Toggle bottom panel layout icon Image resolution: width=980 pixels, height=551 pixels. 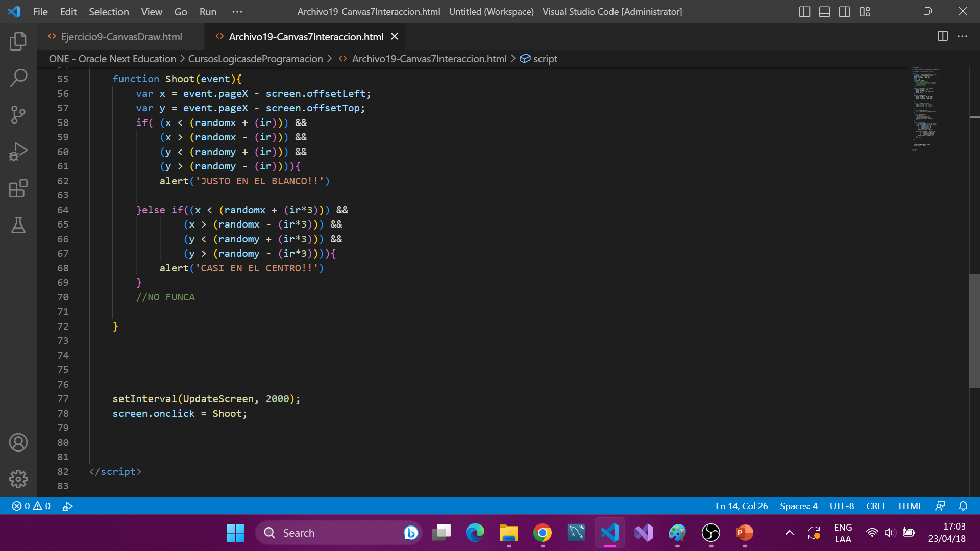click(824, 12)
